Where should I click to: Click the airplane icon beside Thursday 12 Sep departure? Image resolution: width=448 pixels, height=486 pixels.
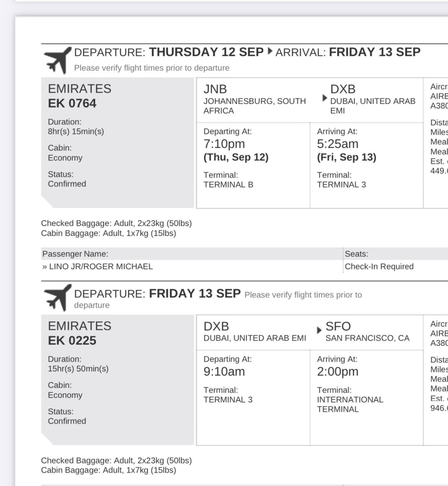(x=58, y=60)
